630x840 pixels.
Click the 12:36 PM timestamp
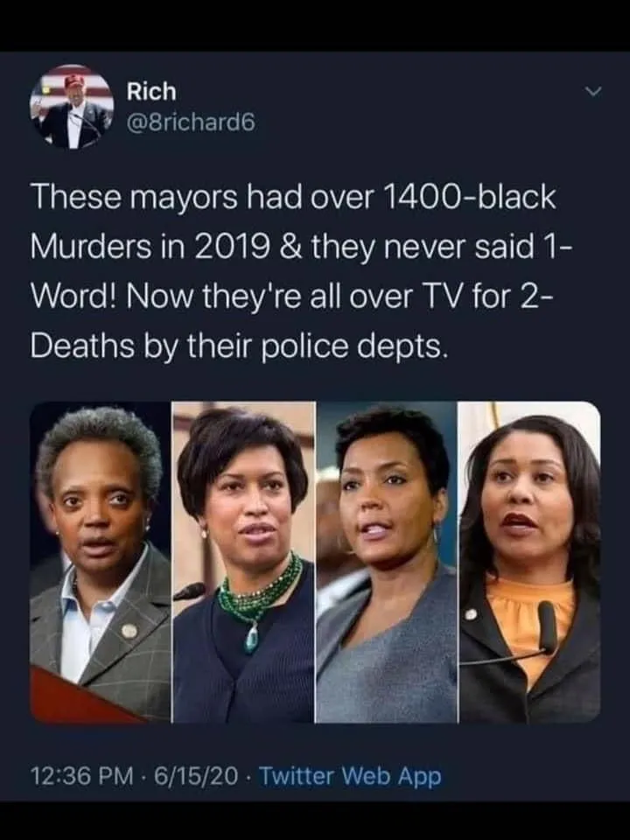point(82,775)
